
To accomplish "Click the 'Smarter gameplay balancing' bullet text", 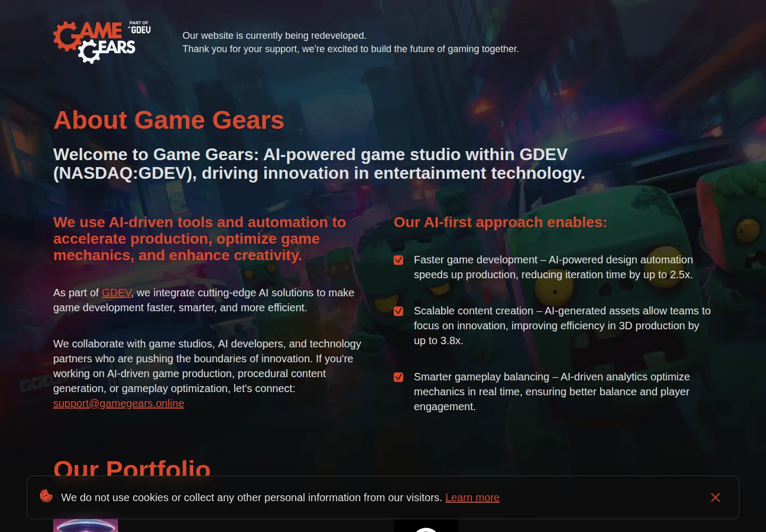I will tap(552, 392).
